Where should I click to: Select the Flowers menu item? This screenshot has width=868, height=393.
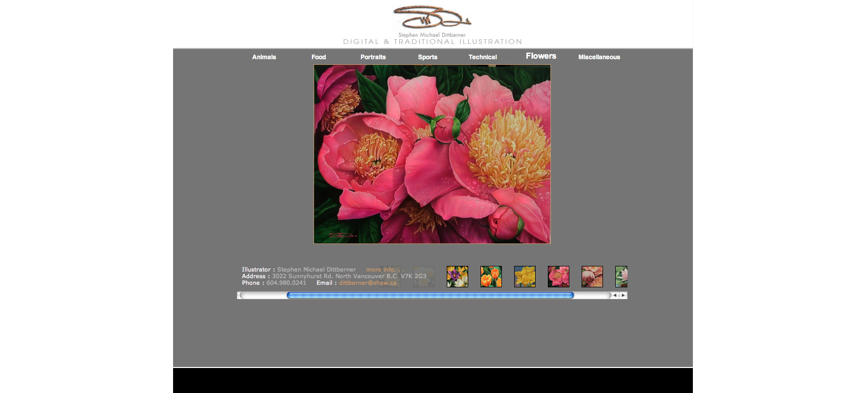[541, 56]
